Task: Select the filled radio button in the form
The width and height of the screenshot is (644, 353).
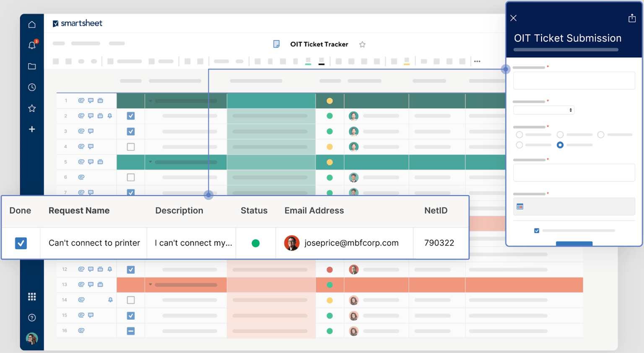Action: (x=560, y=145)
